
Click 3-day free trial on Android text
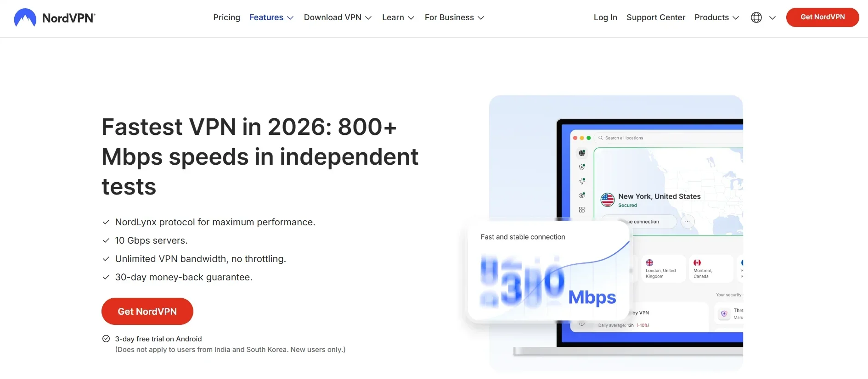point(158,339)
